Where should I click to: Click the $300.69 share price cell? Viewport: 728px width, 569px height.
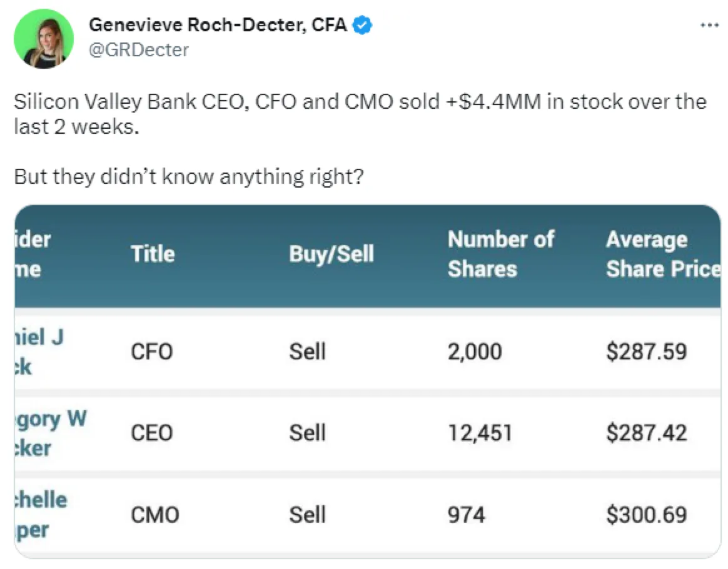(x=646, y=515)
